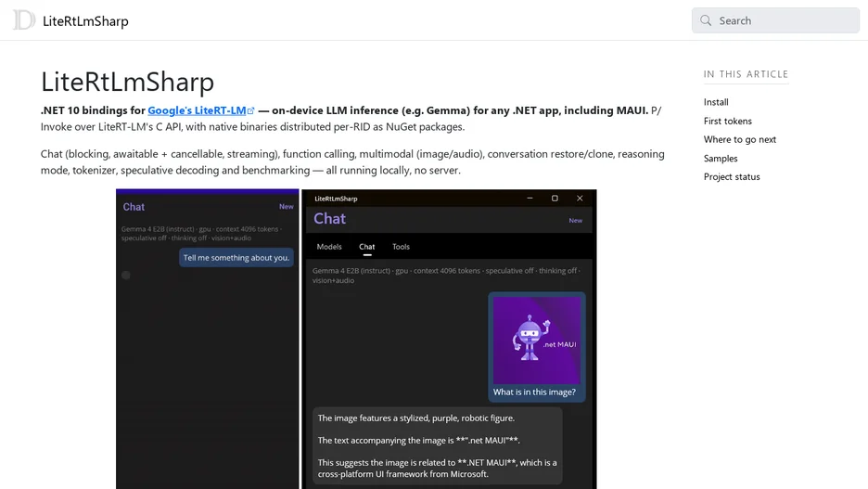Open the LiteRtLmSharp home title link
Viewport: 868px width, 489px height.
point(85,21)
